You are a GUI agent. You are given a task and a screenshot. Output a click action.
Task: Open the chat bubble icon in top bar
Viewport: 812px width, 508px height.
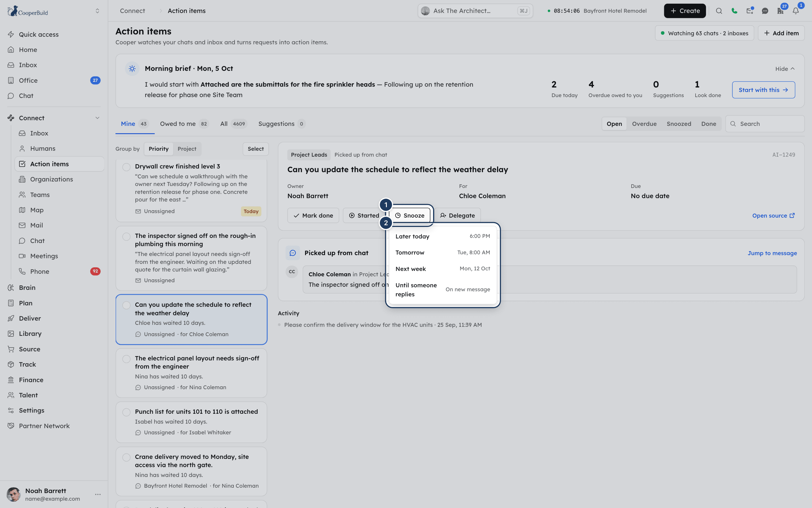(765, 11)
